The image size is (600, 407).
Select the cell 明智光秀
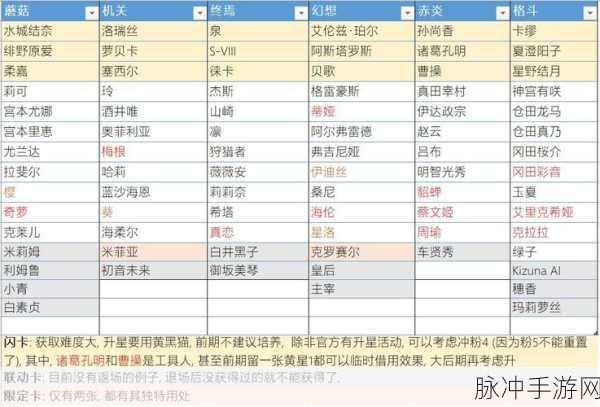point(463,172)
